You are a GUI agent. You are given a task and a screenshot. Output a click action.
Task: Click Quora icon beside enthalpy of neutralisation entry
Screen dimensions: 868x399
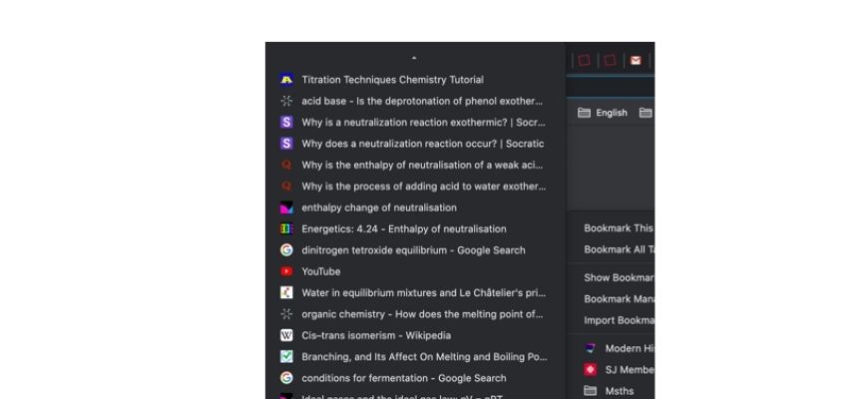pyautogui.click(x=286, y=165)
